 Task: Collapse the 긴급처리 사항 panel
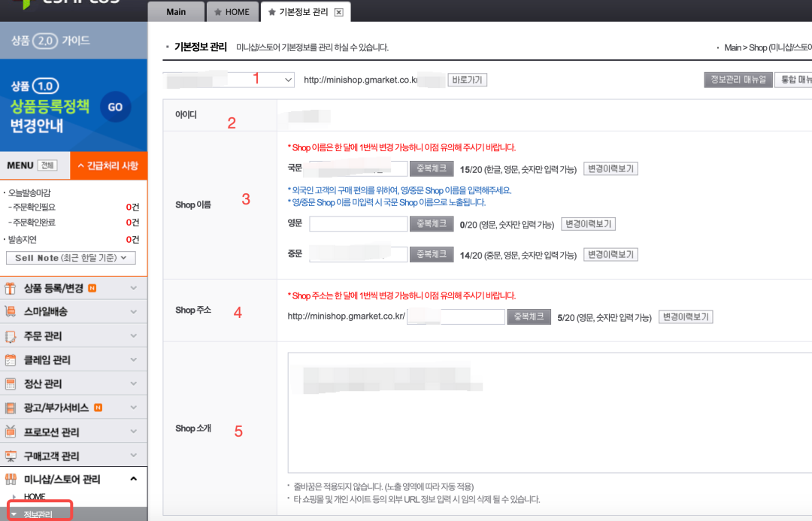pos(108,165)
